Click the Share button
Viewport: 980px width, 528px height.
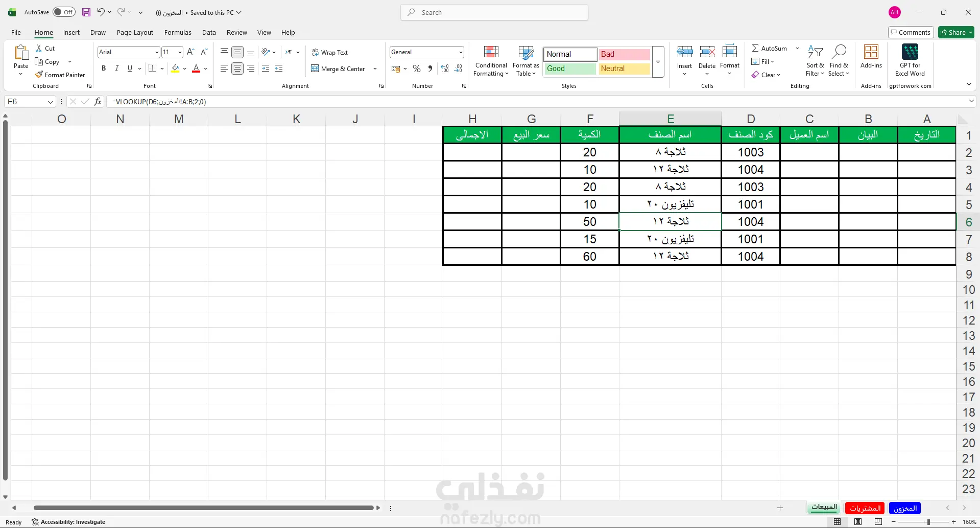(x=957, y=32)
